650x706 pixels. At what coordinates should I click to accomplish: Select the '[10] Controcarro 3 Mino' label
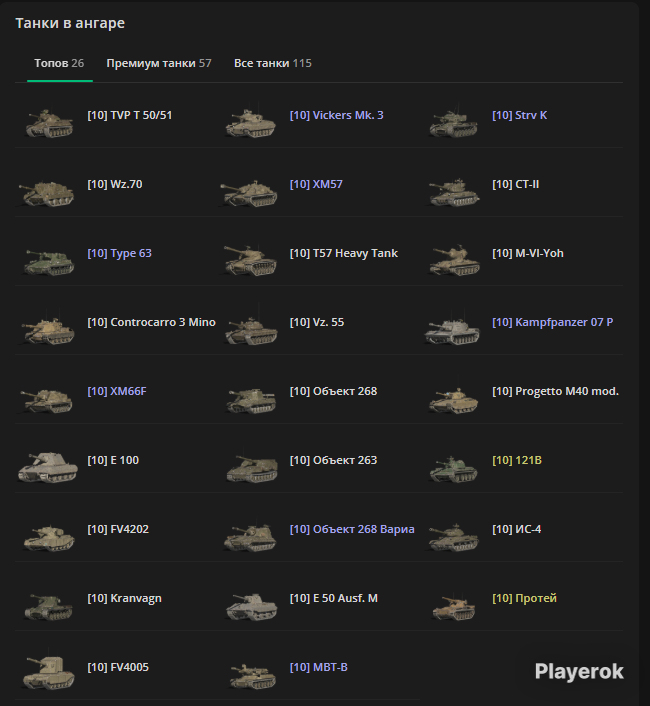point(151,322)
